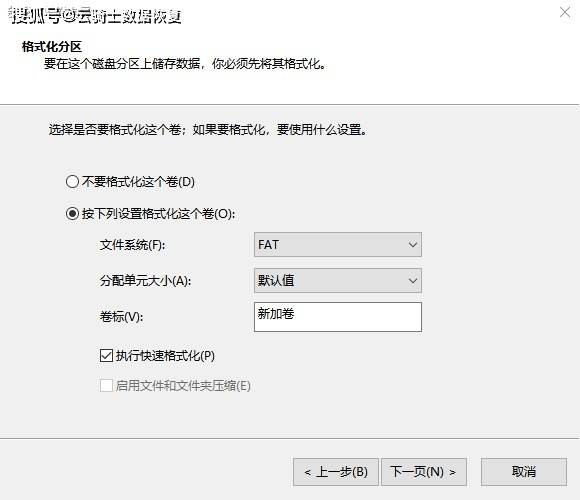
Task: Proceed with 下一页(N) button
Action: (424, 472)
